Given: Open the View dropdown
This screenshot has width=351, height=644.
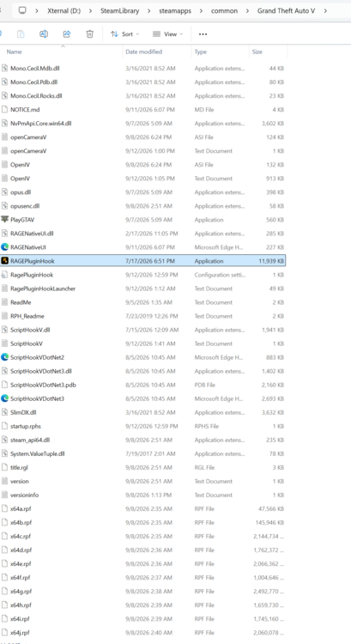Looking at the screenshot, I should click(x=167, y=34).
